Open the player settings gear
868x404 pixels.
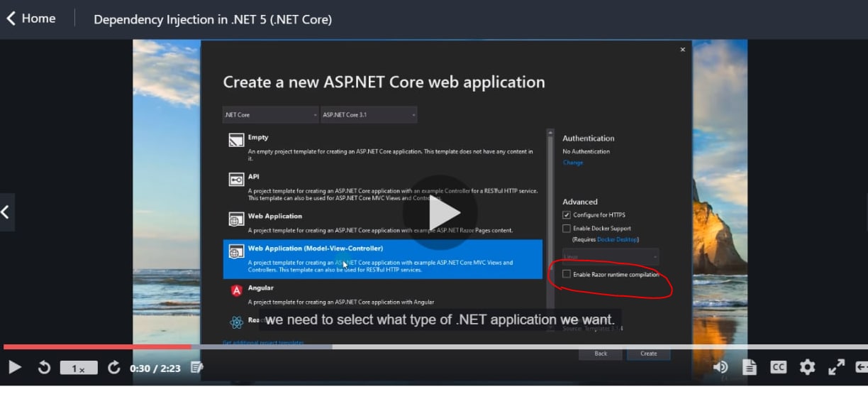click(807, 367)
